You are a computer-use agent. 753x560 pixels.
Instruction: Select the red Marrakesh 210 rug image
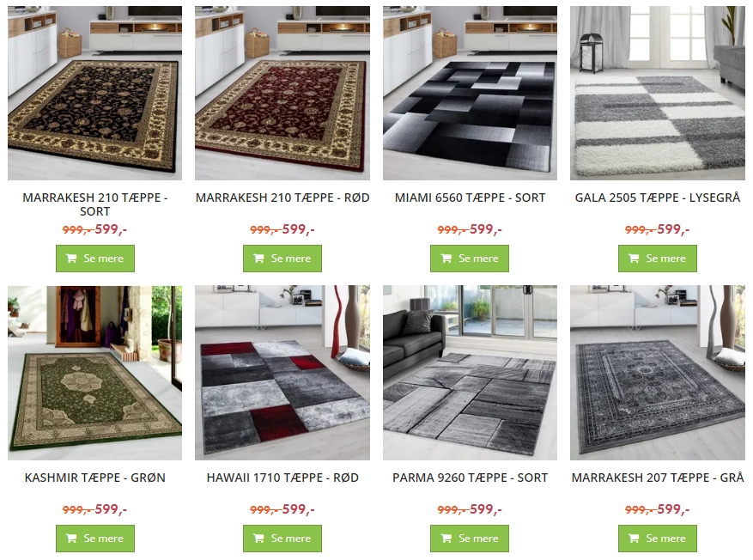[x=282, y=93]
